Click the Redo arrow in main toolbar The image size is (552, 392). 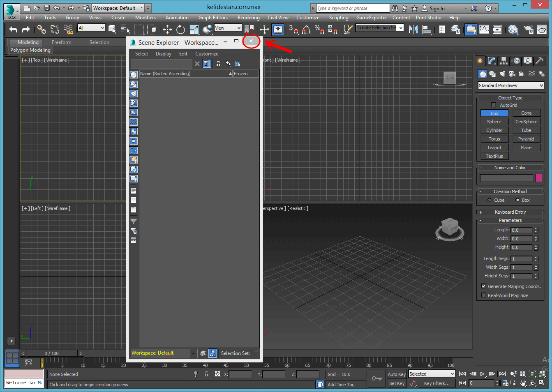pos(26,29)
